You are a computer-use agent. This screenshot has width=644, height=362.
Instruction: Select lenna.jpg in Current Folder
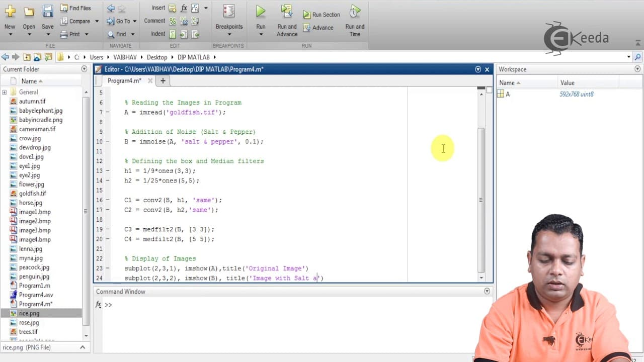tap(31, 249)
